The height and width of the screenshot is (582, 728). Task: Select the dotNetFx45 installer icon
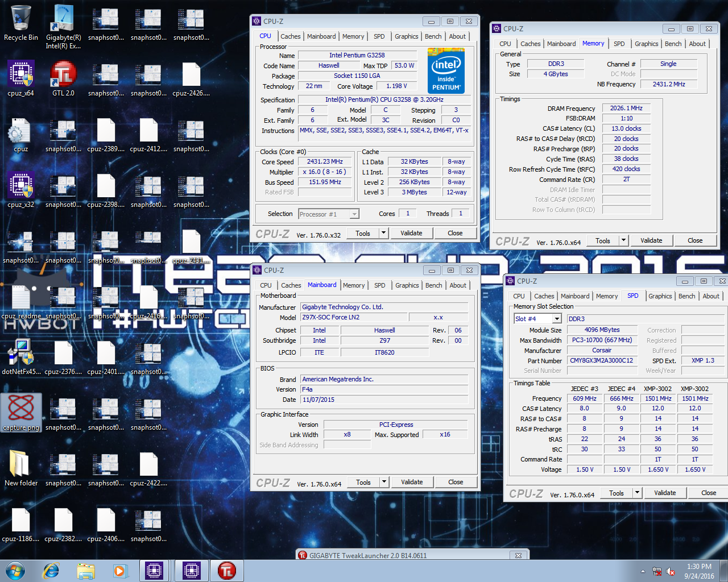(21, 357)
